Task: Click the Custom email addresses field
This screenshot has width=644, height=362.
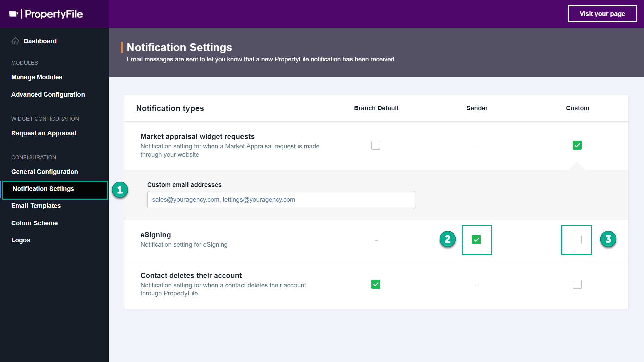Action: (281, 200)
